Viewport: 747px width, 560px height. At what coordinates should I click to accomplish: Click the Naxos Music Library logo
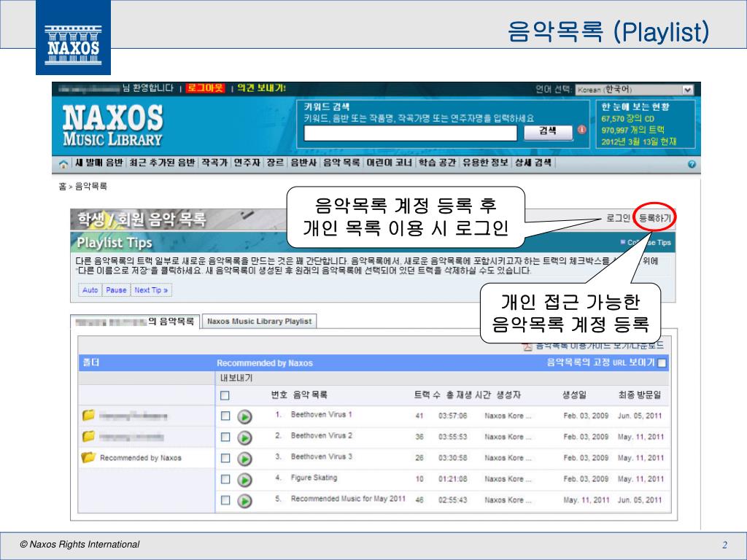pyautogui.click(x=113, y=125)
